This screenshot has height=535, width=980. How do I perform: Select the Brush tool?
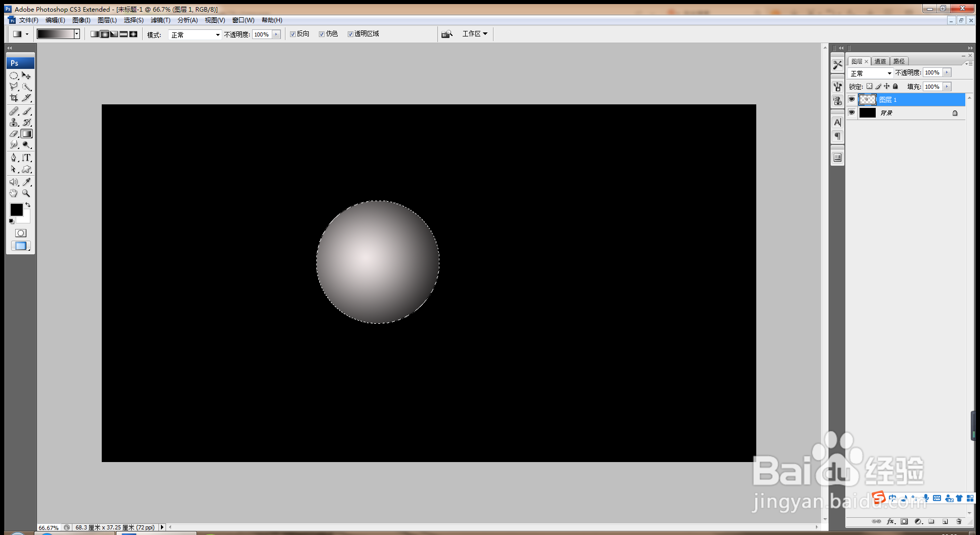point(26,111)
